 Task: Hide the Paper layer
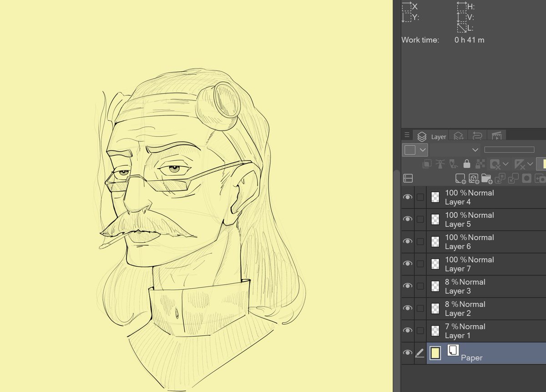[408, 353]
